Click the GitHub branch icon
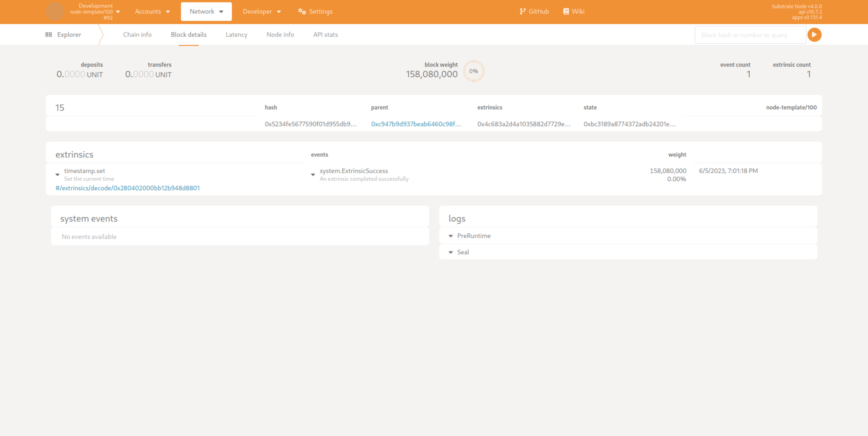The height and width of the screenshot is (436, 868). pos(522,11)
